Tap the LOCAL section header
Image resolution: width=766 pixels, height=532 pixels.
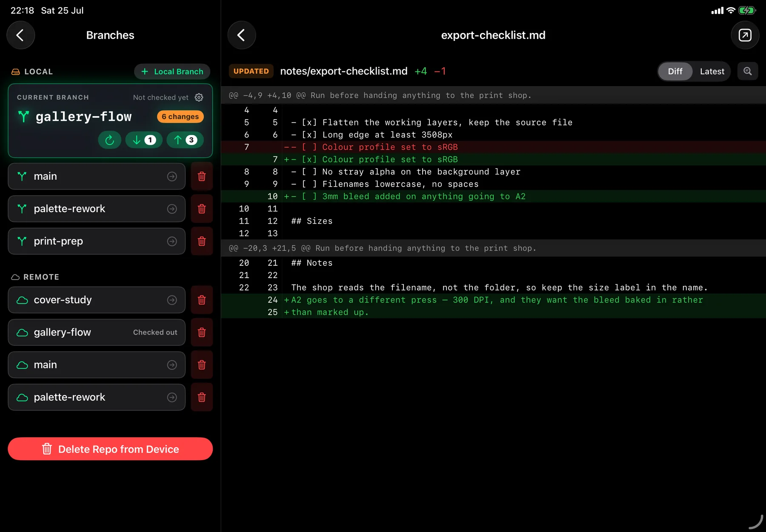[32, 71]
